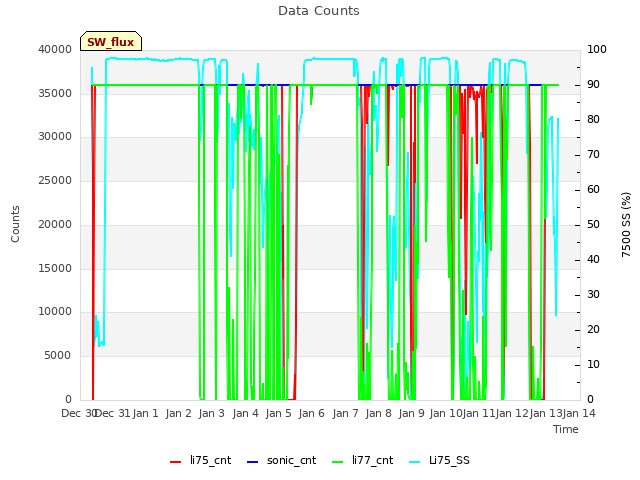Click the 30000 left axis label

tap(55, 136)
